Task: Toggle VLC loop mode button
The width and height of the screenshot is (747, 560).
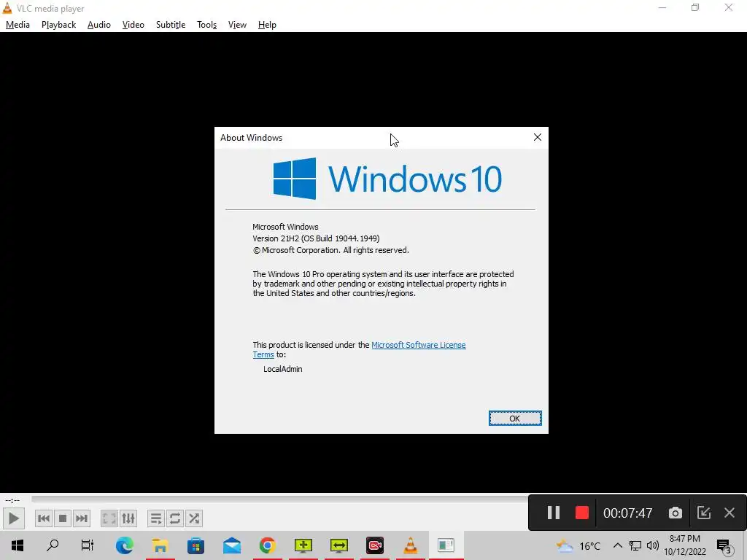Action: point(175,518)
